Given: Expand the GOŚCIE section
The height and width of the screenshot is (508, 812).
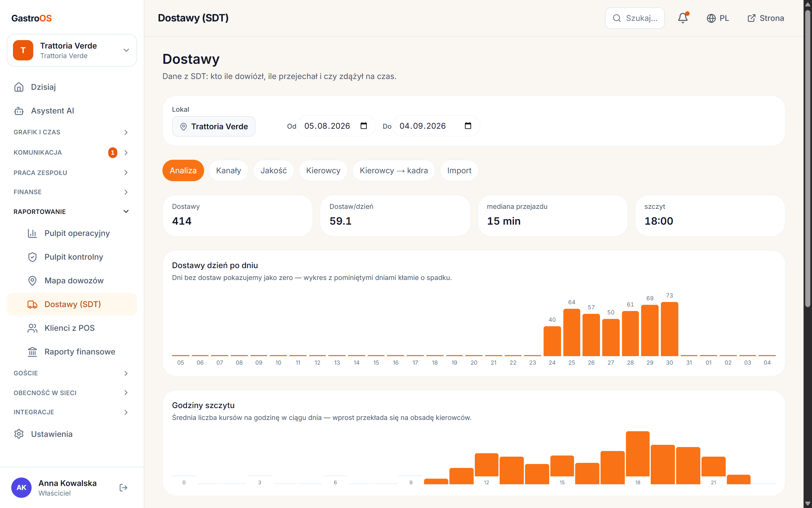Looking at the screenshot, I should click(71, 373).
